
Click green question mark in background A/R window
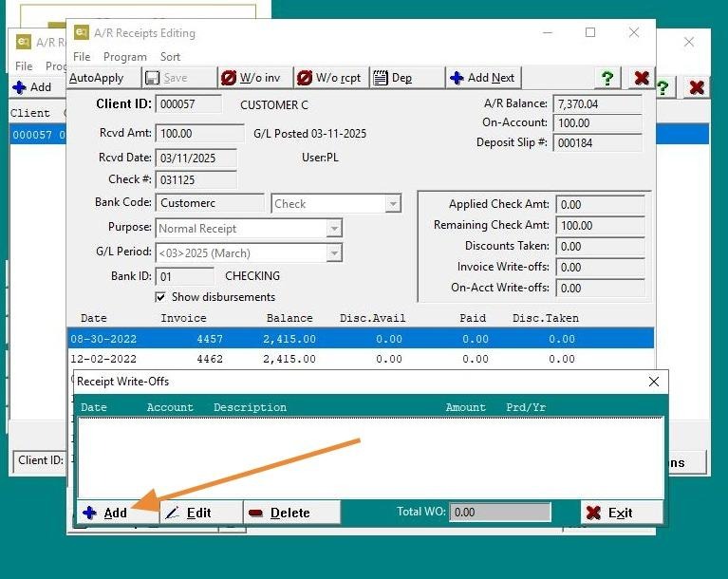click(x=663, y=87)
